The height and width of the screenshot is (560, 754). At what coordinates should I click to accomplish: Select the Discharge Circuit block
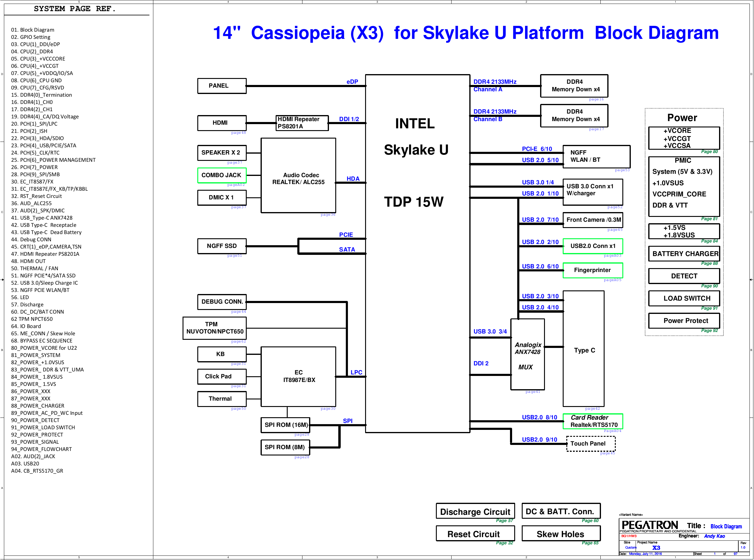475,511
